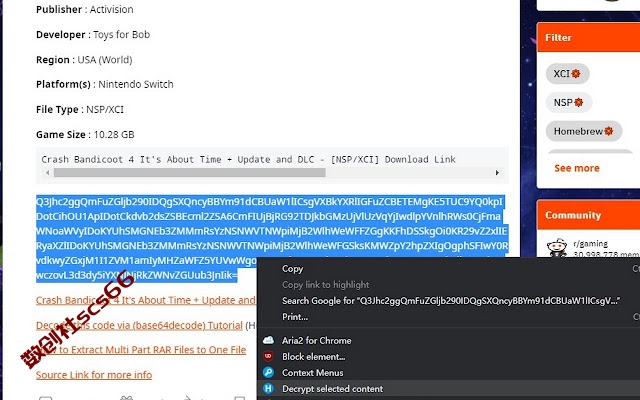The image size is (640, 400).
Task: Open Source Link for more info
Action: (x=94, y=375)
